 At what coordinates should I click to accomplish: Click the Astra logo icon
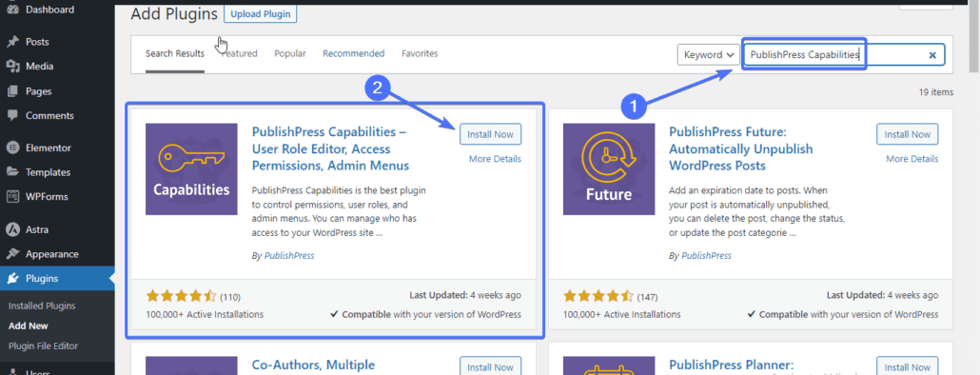tap(11, 229)
